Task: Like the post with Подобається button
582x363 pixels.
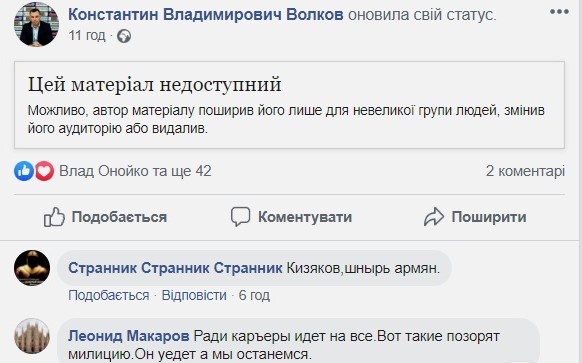Action: tap(105, 217)
